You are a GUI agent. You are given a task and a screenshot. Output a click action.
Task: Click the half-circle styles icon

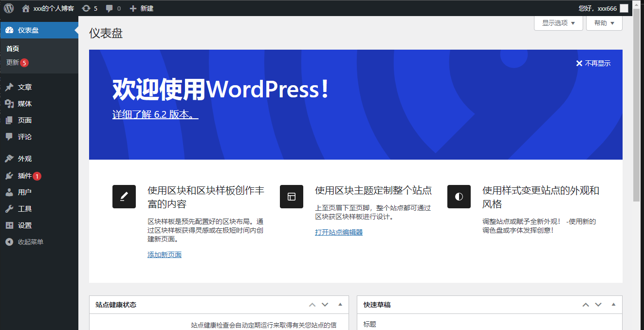pyautogui.click(x=459, y=197)
